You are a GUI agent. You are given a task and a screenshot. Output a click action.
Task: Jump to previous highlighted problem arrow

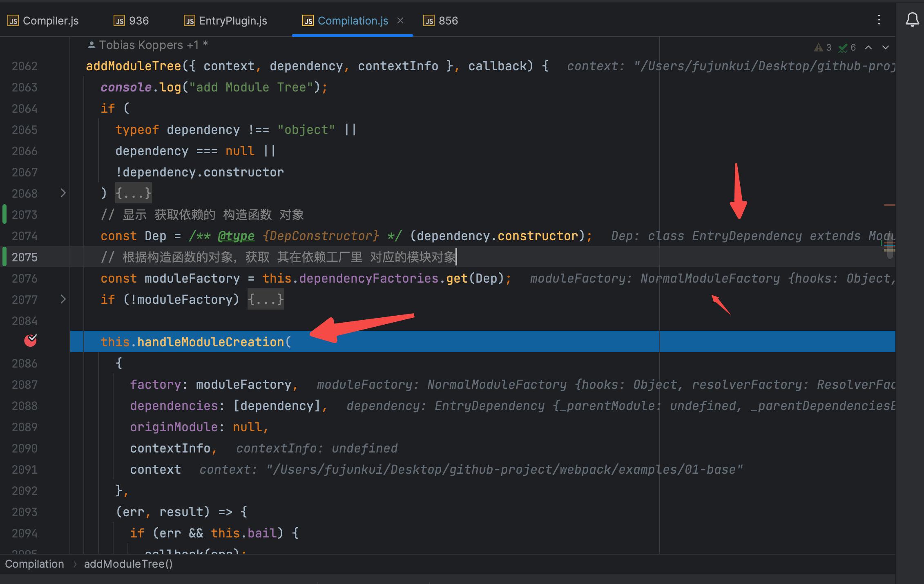(868, 48)
